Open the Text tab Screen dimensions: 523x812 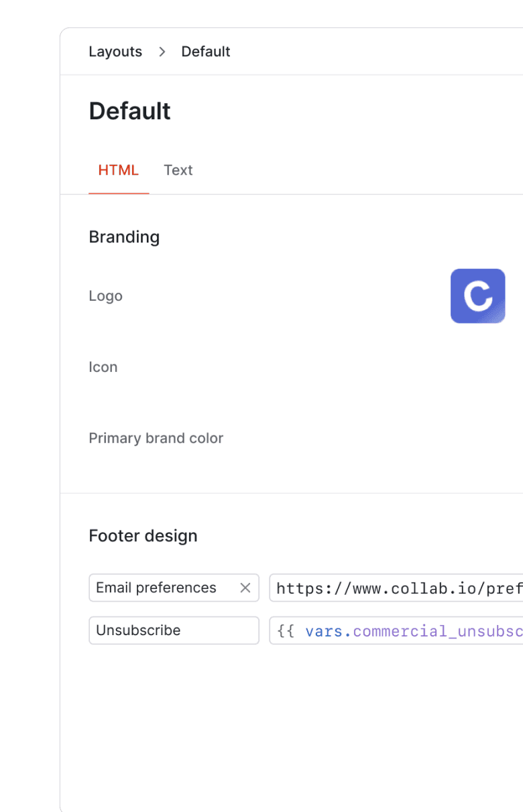tap(178, 170)
